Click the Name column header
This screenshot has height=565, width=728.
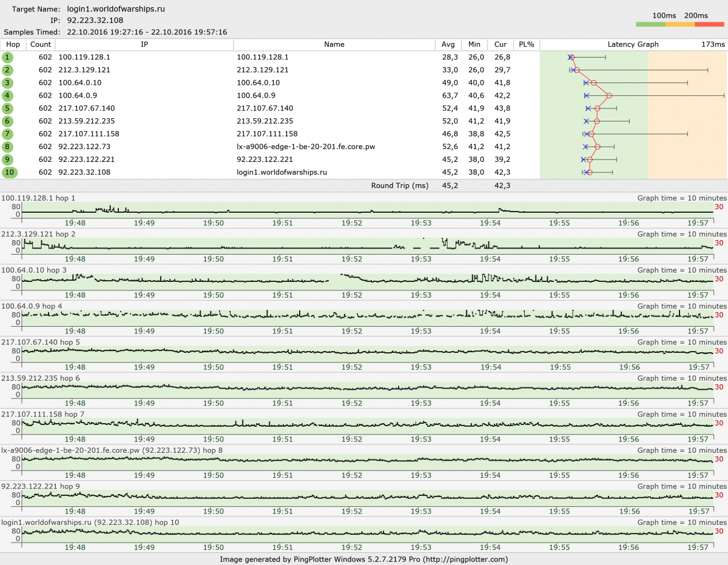(x=334, y=44)
